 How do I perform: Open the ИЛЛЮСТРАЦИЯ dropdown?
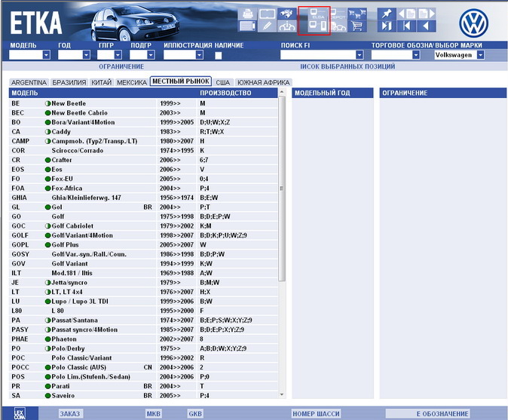tap(200, 55)
